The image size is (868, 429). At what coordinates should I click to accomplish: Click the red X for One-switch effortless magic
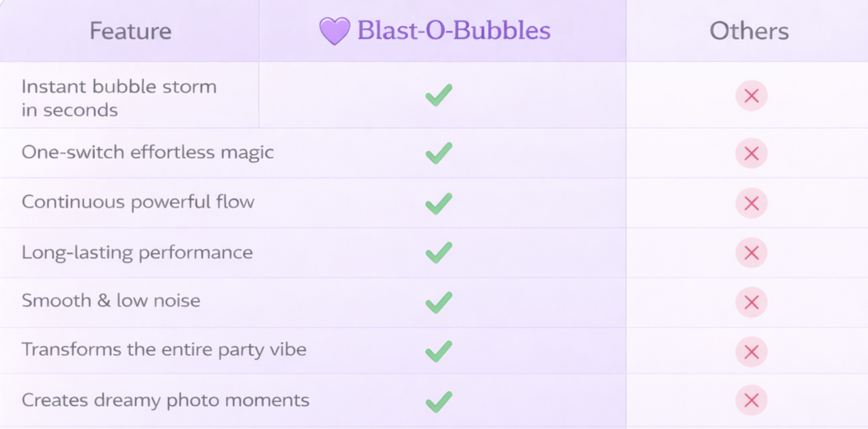tap(751, 154)
